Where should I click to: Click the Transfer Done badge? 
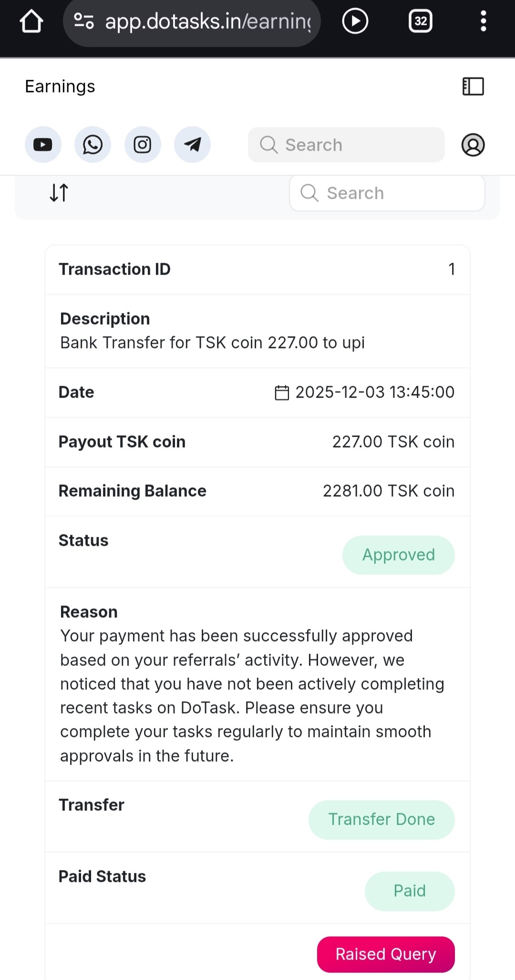(381, 819)
